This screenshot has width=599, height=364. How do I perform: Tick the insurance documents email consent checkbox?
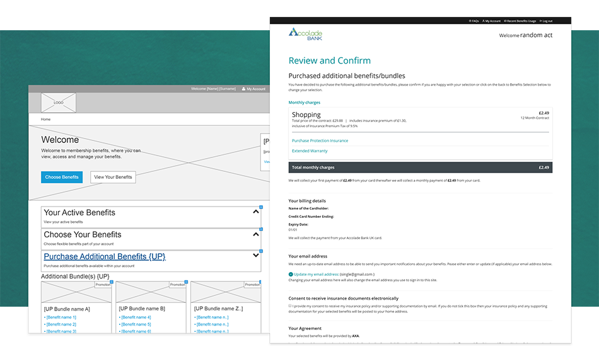tap(290, 305)
